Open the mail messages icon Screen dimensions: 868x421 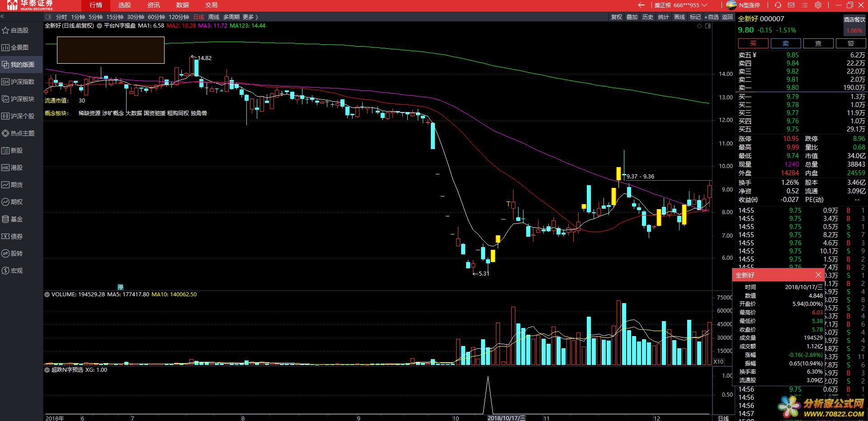[791, 5]
